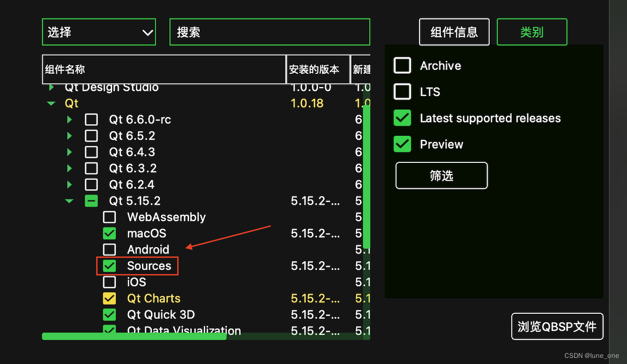Expand the Qt Design Studio node
This screenshot has height=364, width=627.
tap(51, 87)
